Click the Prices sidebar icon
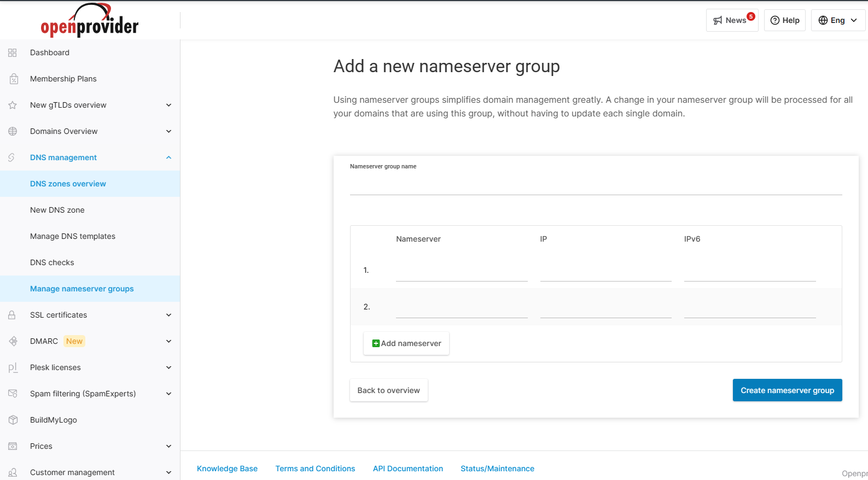 point(13,446)
